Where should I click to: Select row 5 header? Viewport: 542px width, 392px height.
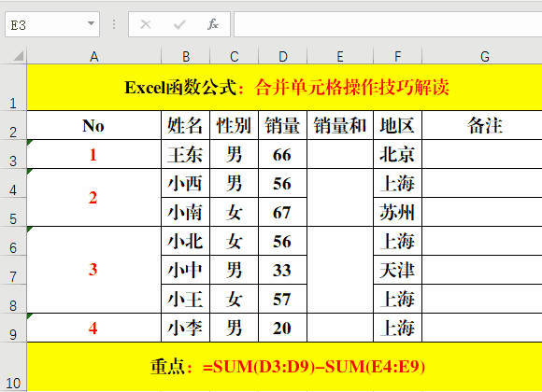pyautogui.click(x=13, y=212)
